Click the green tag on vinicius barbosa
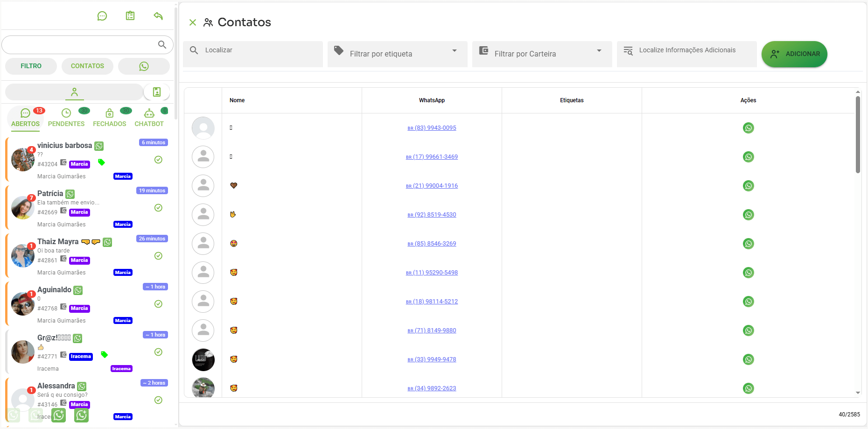The image size is (868, 429). (x=101, y=162)
